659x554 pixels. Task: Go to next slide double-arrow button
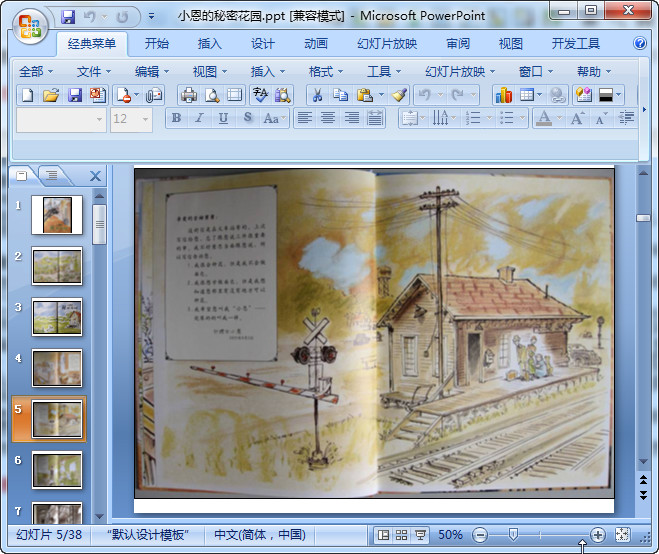643,495
